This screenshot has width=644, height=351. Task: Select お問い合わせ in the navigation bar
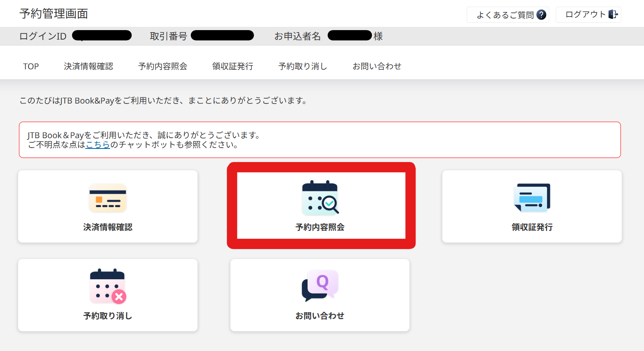pyautogui.click(x=376, y=66)
